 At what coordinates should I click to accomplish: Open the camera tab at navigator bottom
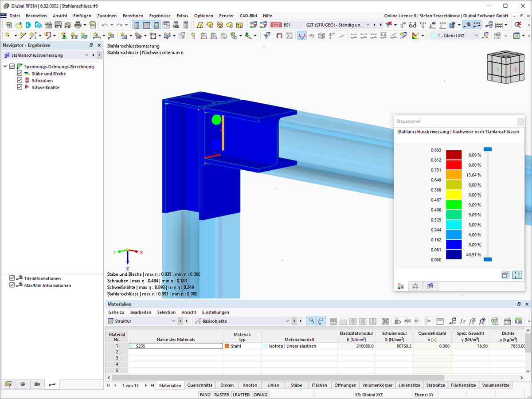[37, 384]
